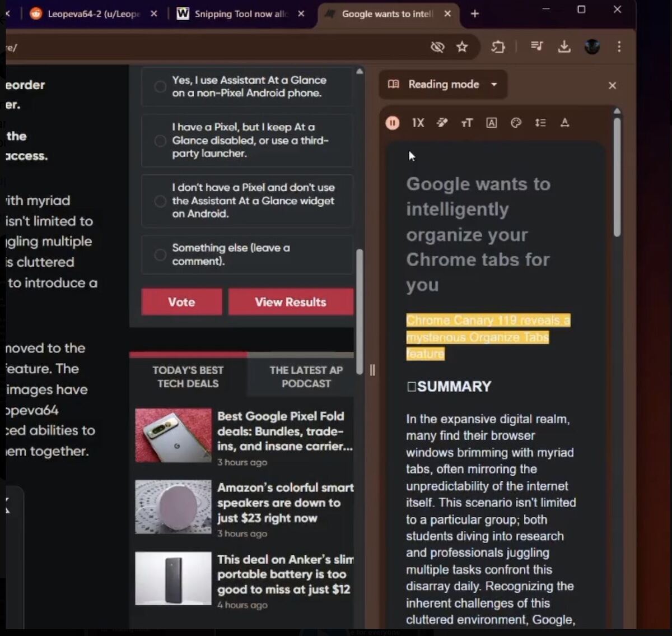Click the Vote button
672x636 pixels.
click(181, 302)
